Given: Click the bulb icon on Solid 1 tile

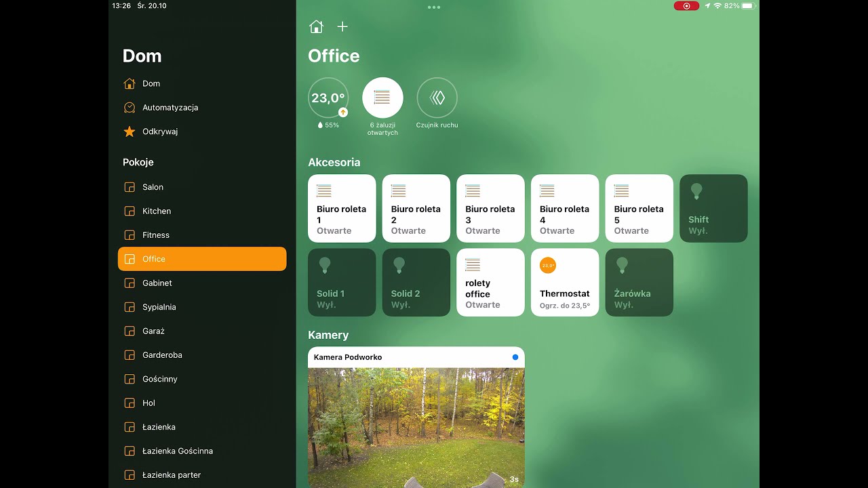Looking at the screenshot, I should click(325, 266).
